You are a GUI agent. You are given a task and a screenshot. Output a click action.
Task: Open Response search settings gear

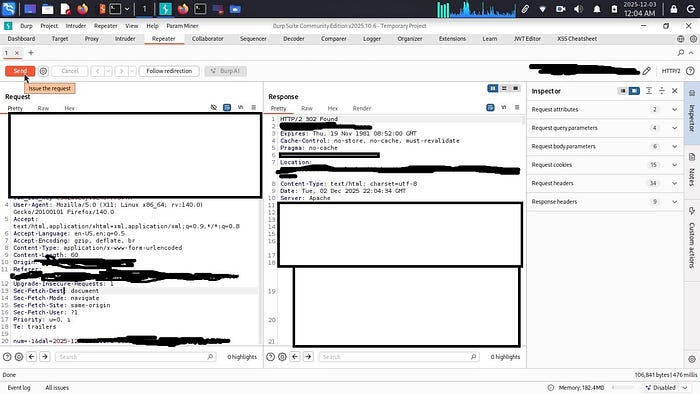pos(282,357)
